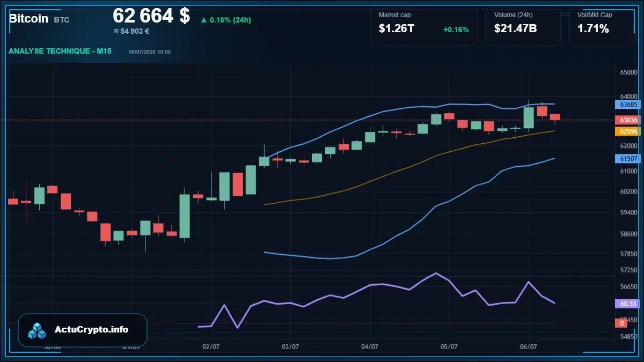Click the red 63036 current price tag
Screen dimensions: 644x362
pos(628,120)
